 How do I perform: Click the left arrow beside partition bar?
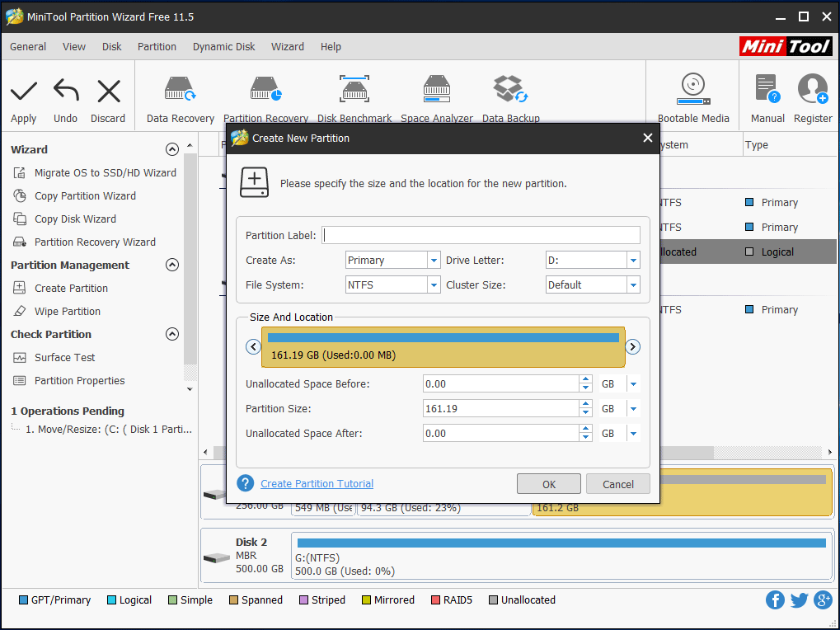pyautogui.click(x=253, y=346)
